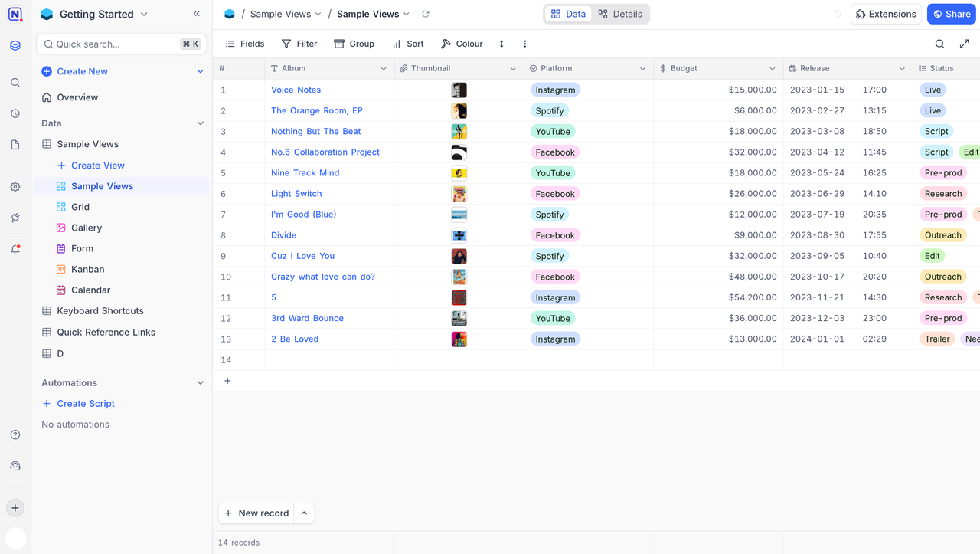This screenshot has width=980, height=554.
Task: Click the Share button
Action: coord(951,14)
